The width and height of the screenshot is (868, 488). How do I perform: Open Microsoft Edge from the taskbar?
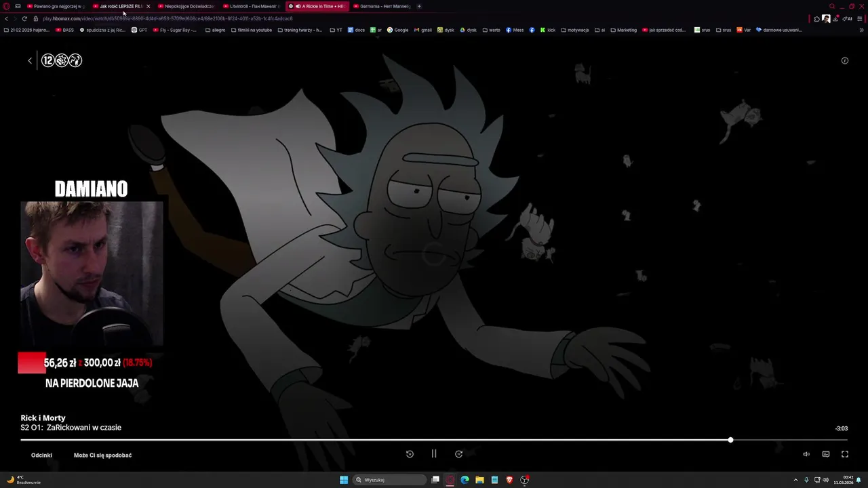[465, 480]
